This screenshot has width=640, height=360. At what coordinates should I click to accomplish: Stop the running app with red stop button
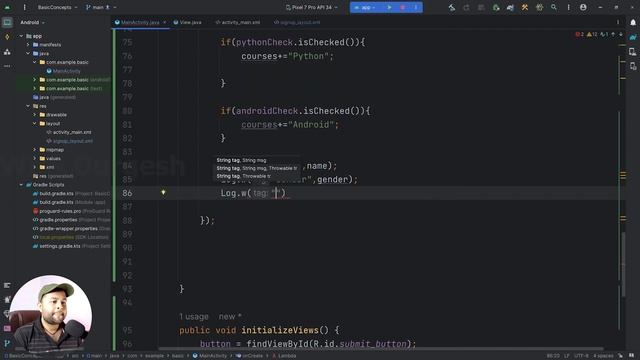coord(402,7)
